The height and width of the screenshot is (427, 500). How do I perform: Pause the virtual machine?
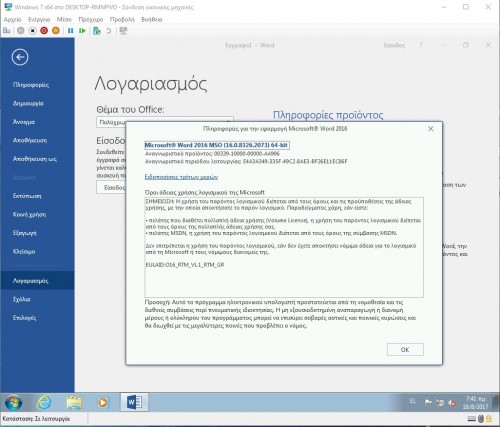(70, 31)
